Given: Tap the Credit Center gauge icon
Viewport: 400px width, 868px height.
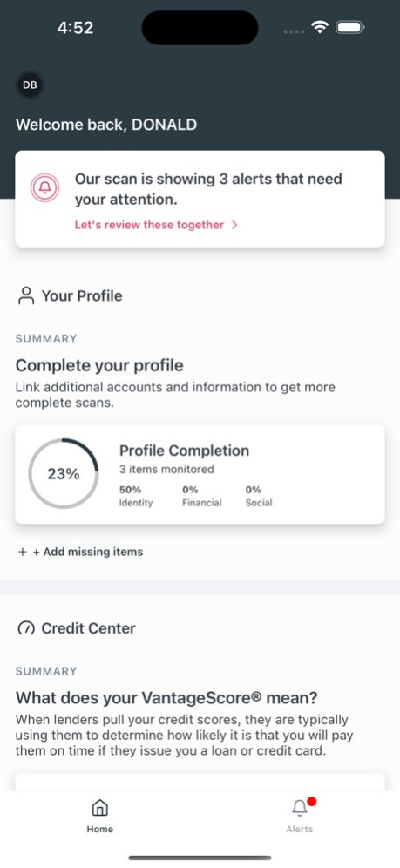Looking at the screenshot, I should pyautogui.click(x=25, y=628).
